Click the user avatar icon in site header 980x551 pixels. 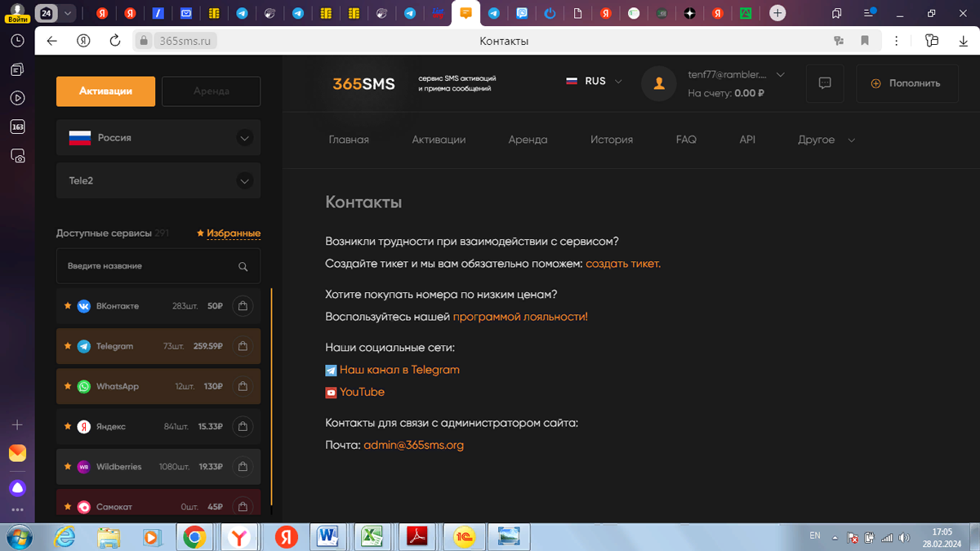click(659, 83)
